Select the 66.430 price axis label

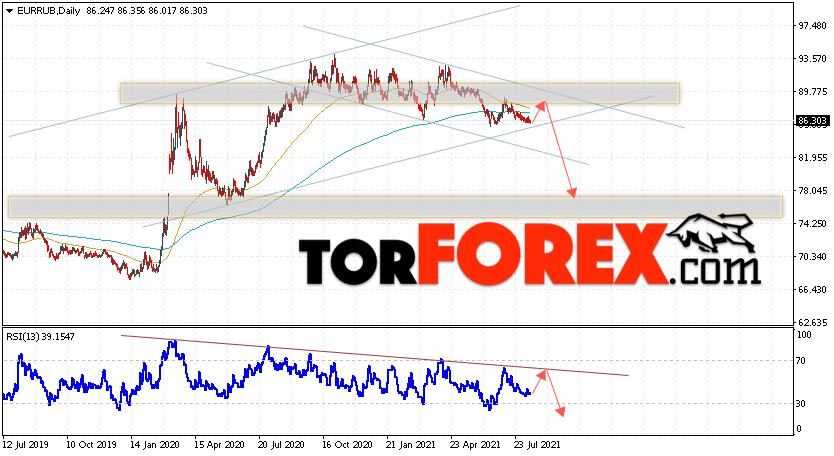pos(812,289)
